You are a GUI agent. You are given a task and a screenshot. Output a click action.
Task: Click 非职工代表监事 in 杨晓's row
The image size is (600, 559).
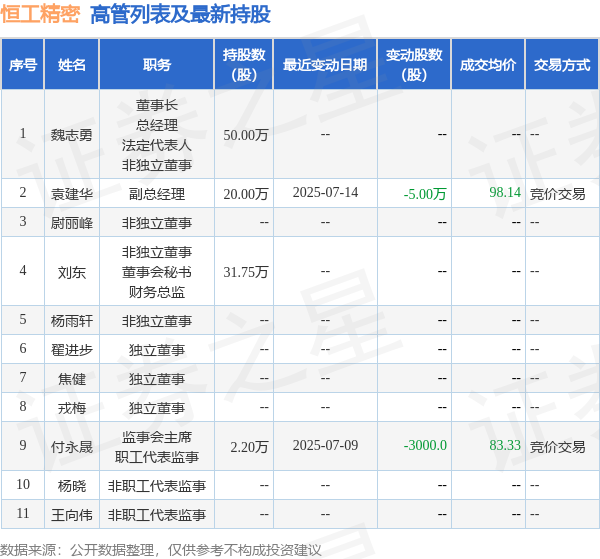(x=157, y=486)
